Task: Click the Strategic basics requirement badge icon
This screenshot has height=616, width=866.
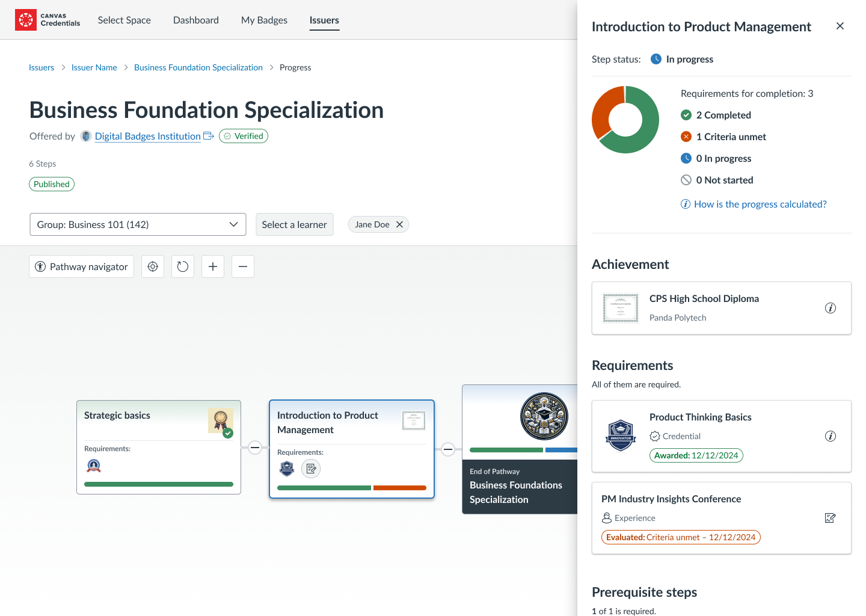Action: [94, 466]
